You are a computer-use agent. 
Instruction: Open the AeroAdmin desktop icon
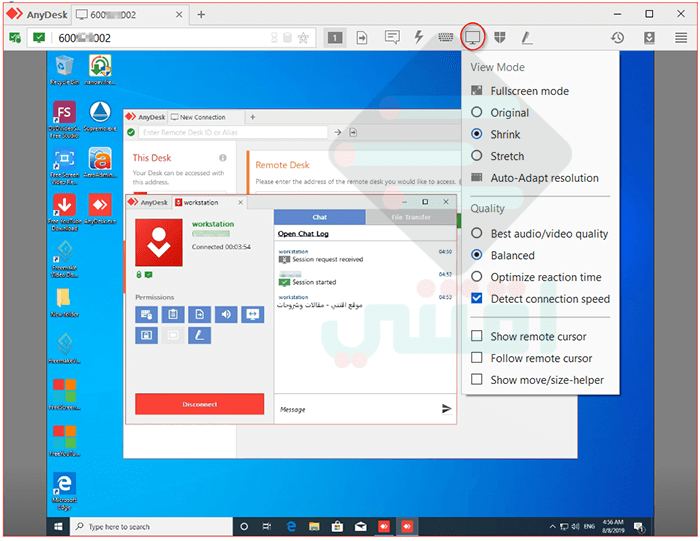pos(100,162)
